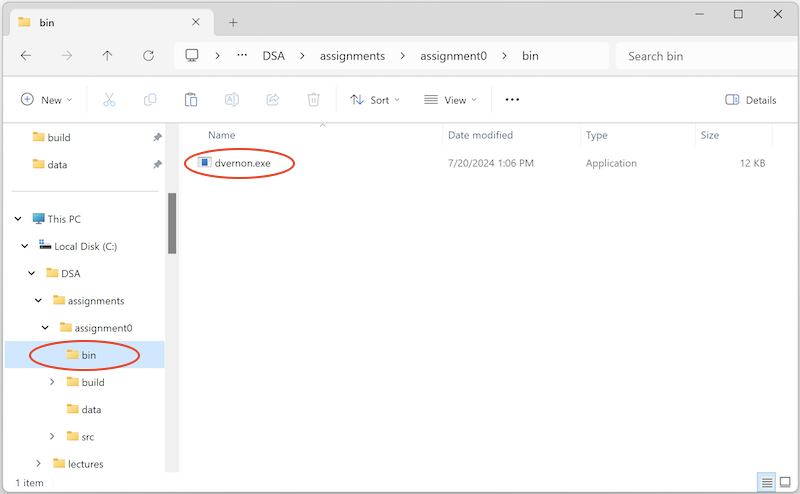Screen dimensions: 800x494
Task: Expand the lectures folder in tree
Action: [39, 464]
